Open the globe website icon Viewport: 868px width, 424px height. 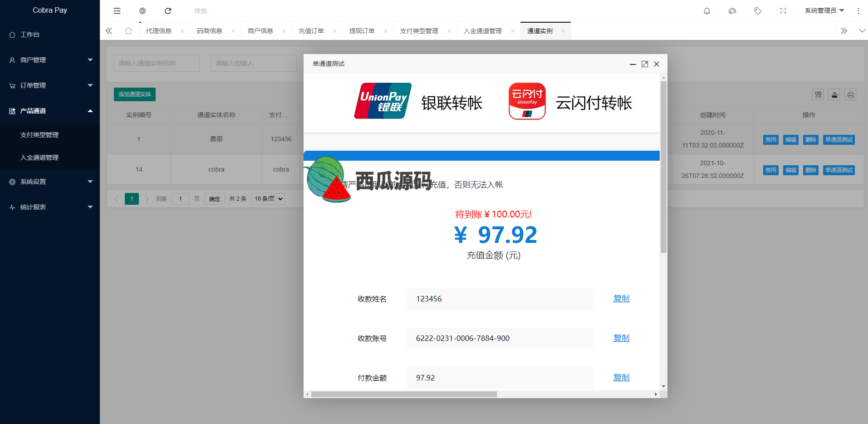click(x=142, y=11)
